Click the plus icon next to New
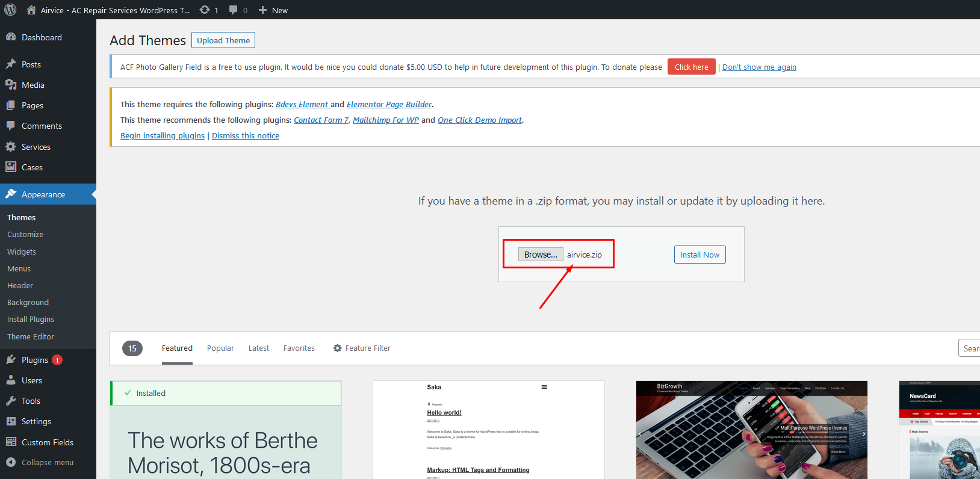Viewport: 980px width, 479px height. click(x=262, y=10)
